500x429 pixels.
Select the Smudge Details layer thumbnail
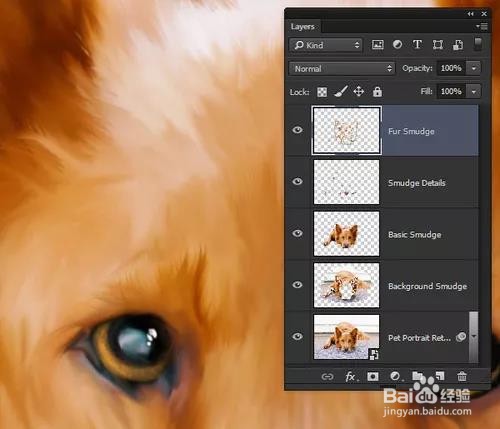[x=346, y=182]
